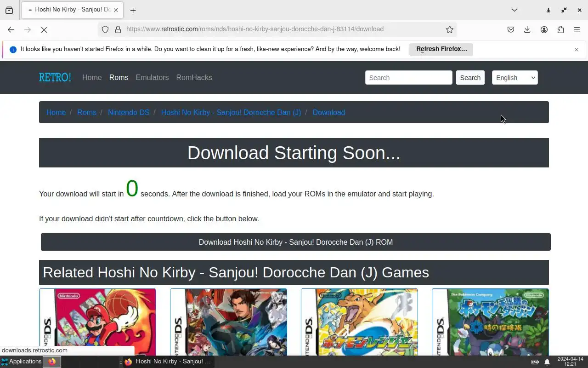588x368 pixels.
Task: Click the Refresh Firefox button
Action: [x=441, y=49]
